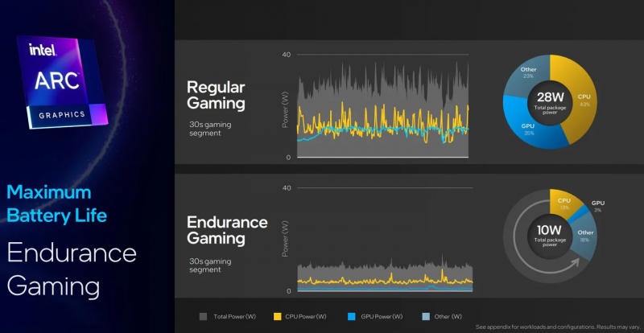
Task: Click the Total Power gray legend square
Action: (204, 317)
